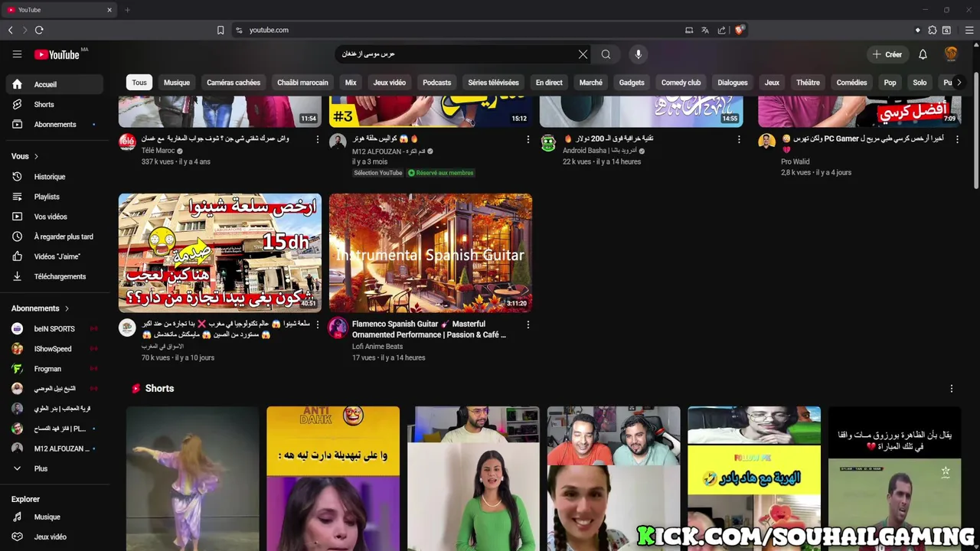Show more filter chips with right arrow
Viewport: 980px width, 551px height.
click(x=959, y=83)
